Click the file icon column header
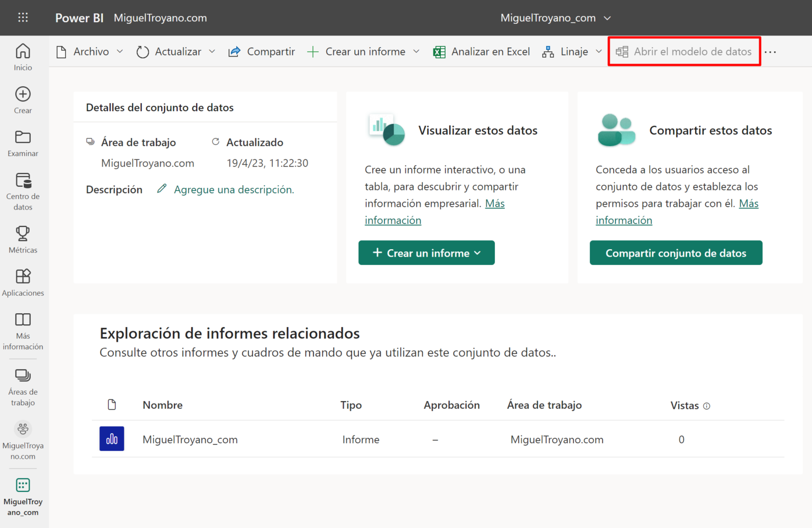This screenshot has width=812, height=528. click(112, 405)
